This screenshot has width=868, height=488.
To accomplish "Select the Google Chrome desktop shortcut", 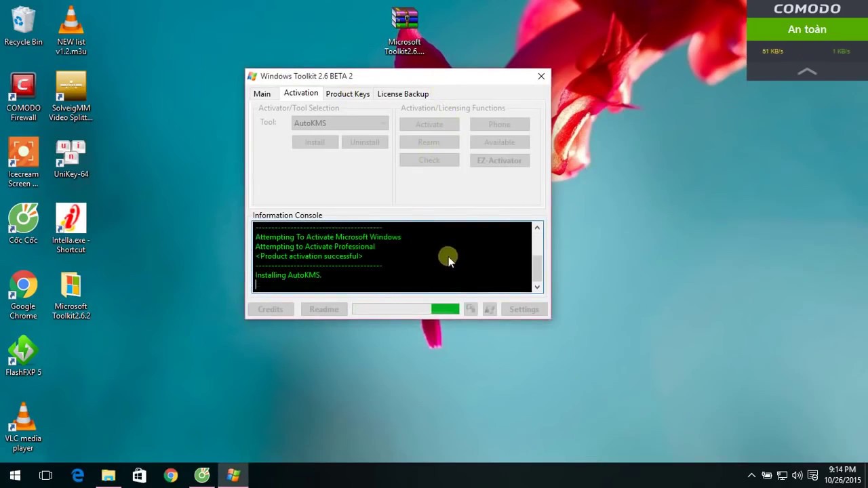I will (23, 296).
